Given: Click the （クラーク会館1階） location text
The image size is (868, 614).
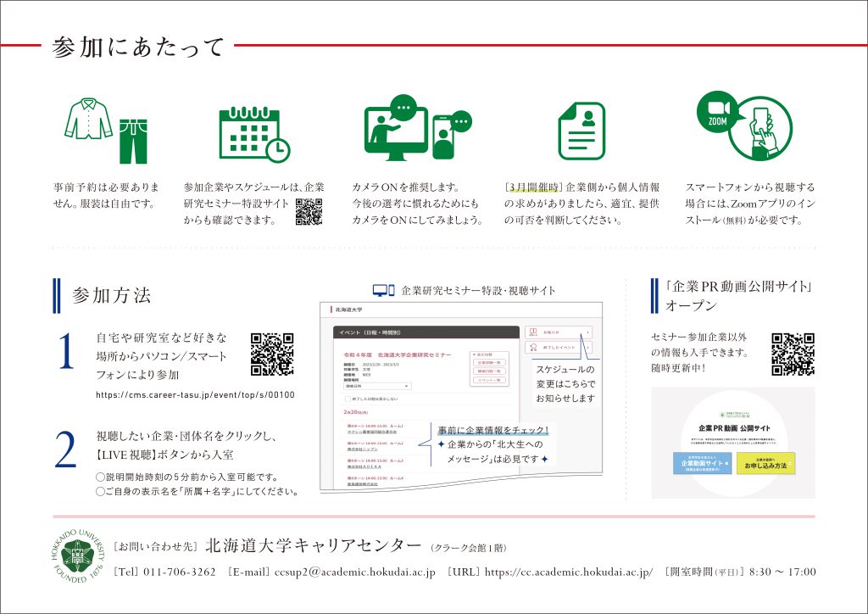Looking at the screenshot, I should coord(468,548).
